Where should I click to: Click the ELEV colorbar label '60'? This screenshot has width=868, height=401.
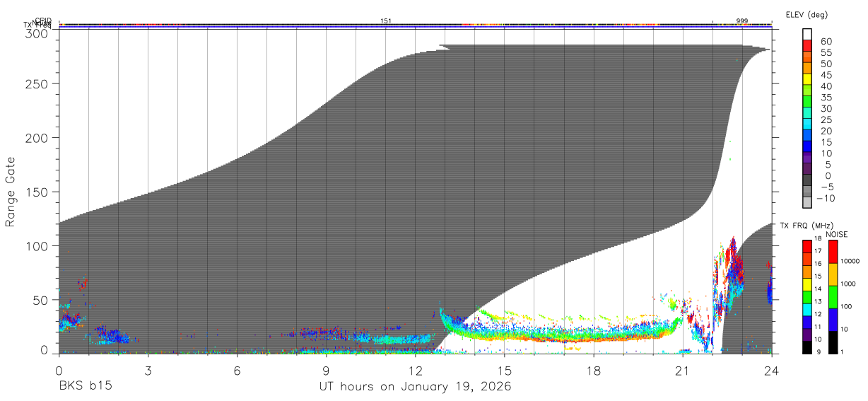pyautogui.click(x=826, y=41)
